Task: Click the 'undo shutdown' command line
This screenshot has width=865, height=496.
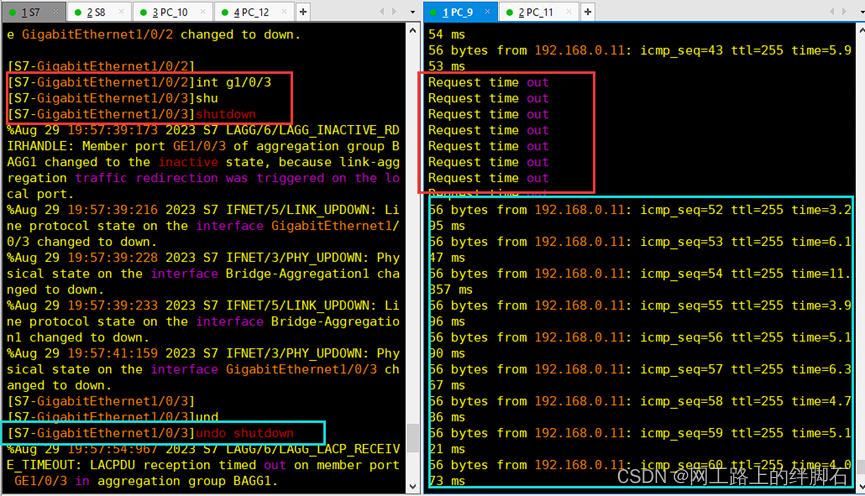Action: tap(151, 433)
